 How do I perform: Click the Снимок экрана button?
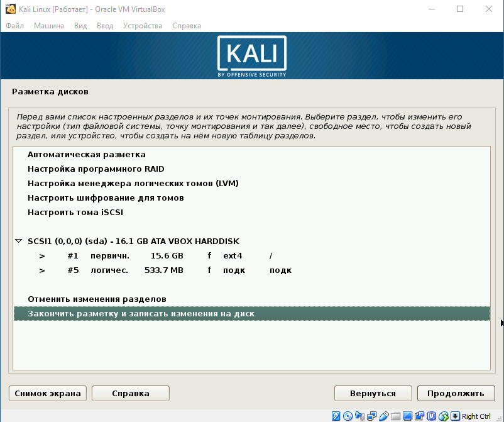coord(47,394)
